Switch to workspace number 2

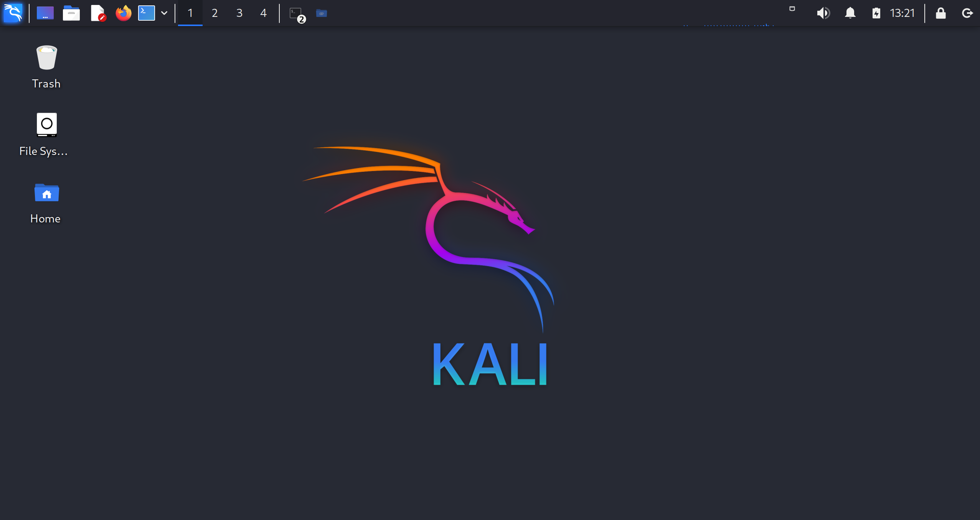coord(215,13)
